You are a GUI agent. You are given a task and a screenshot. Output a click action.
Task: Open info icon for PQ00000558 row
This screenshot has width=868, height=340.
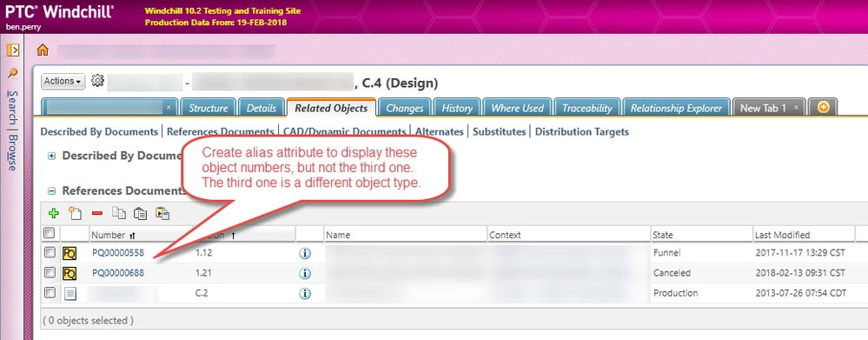point(304,254)
